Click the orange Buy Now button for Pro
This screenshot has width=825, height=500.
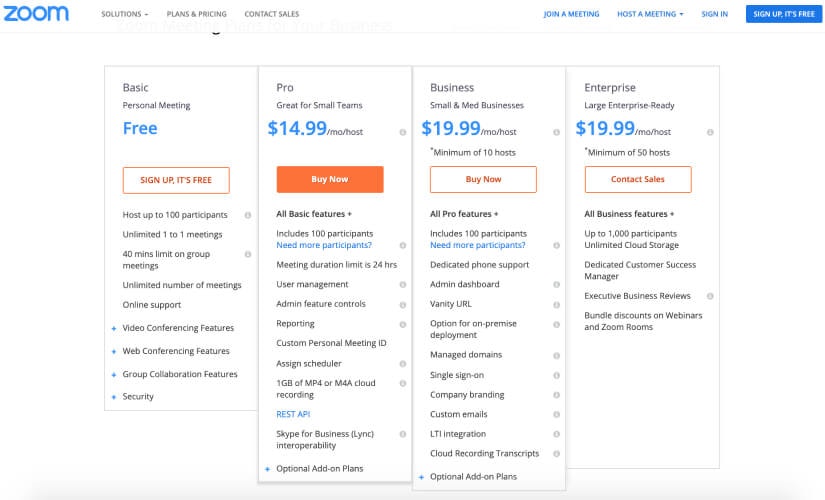pos(330,179)
